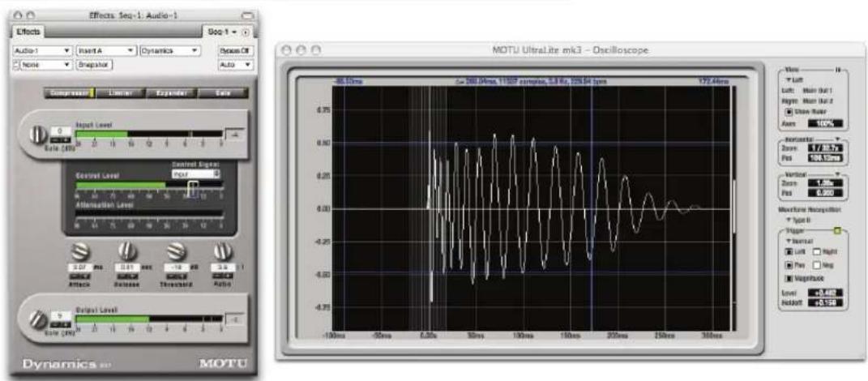Viewport: 868px width, 381px height.
Task: Open the Vertical section menu arrow
Action: pos(839,174)
